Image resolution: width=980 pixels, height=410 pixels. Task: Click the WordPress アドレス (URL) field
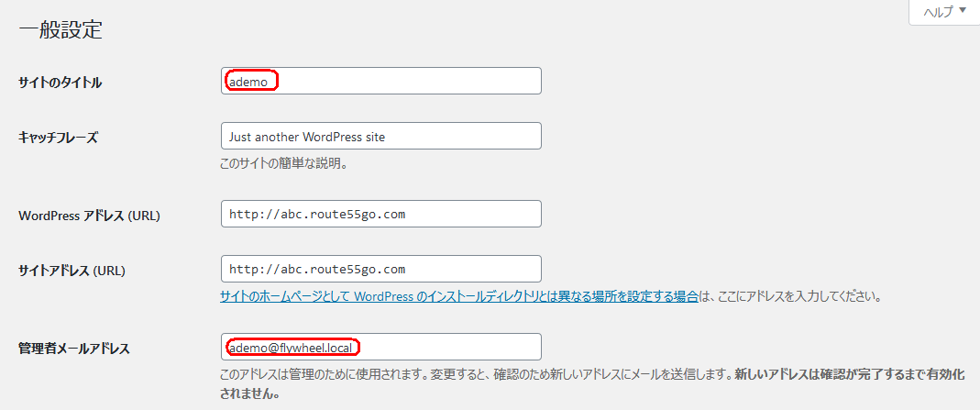[x=381, y=214]
